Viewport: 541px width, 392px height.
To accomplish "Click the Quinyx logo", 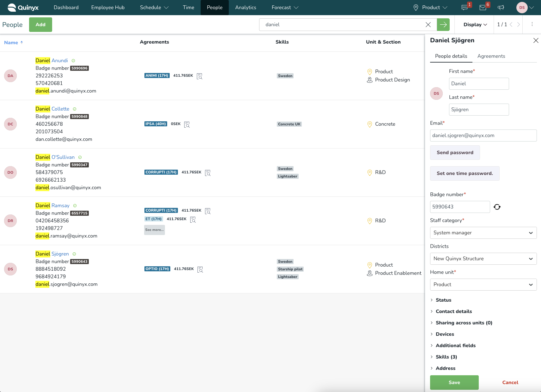I will [23, 8].
